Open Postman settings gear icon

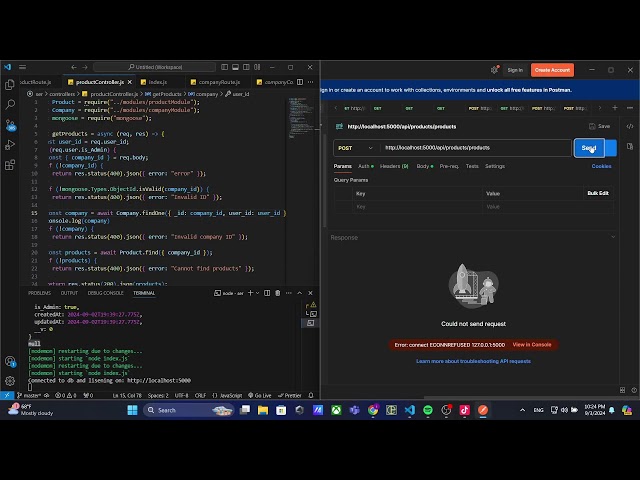[x=494, y=70]
